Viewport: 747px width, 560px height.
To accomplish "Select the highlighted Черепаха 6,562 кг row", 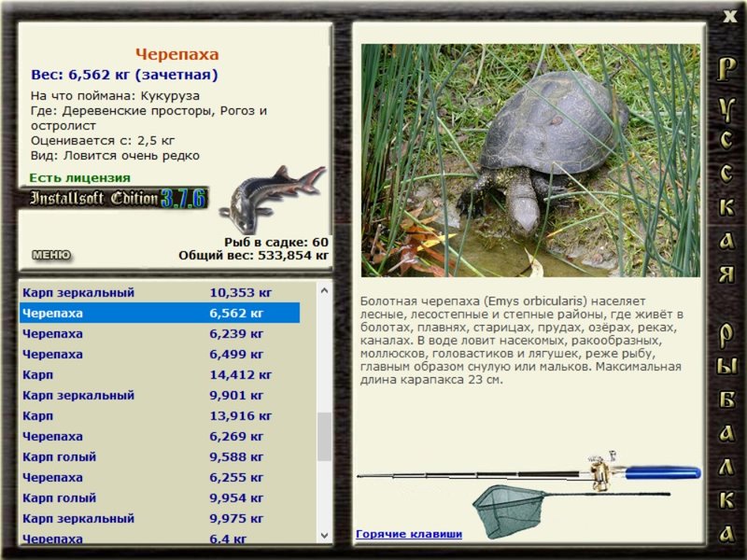I will [160, 313].
